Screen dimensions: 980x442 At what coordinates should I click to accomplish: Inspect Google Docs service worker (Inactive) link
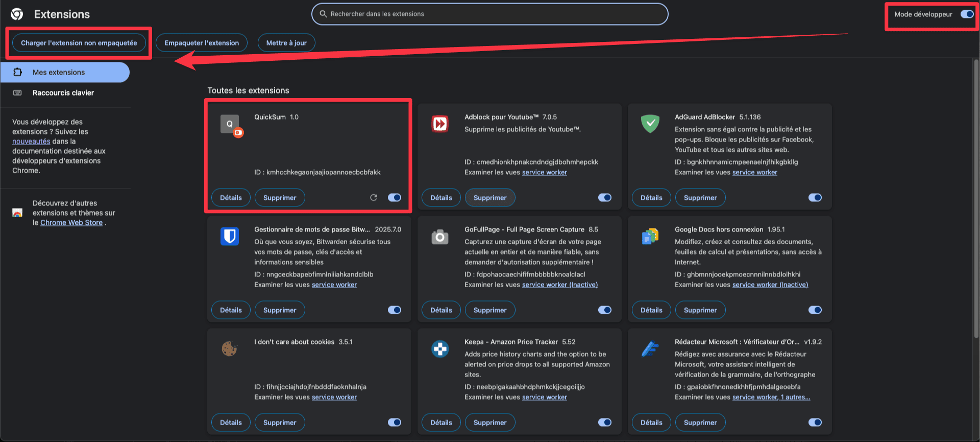click(770, 285)
